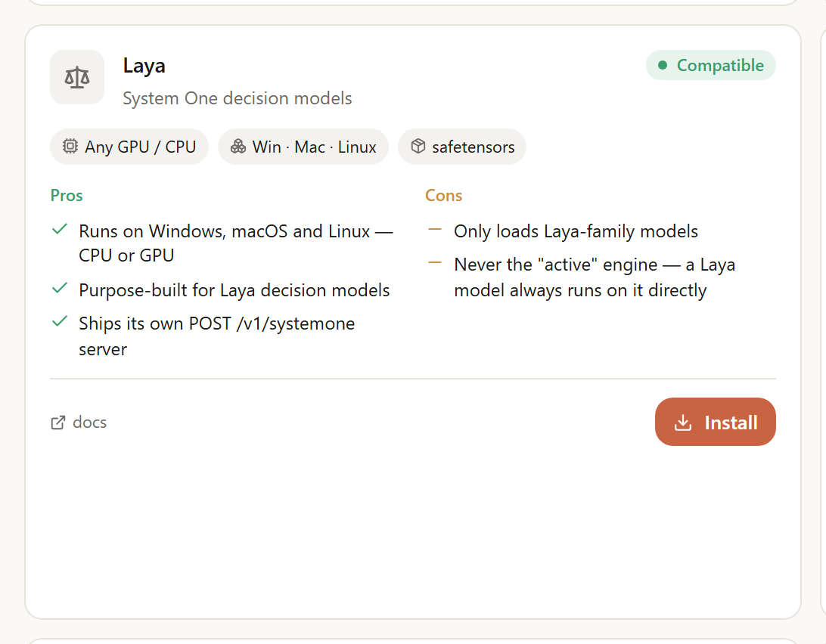The image size is (826, 644).
Task: Click the checkmark beside the Ships its own pro
Action: pyautogui.click(x=60, y=321)
